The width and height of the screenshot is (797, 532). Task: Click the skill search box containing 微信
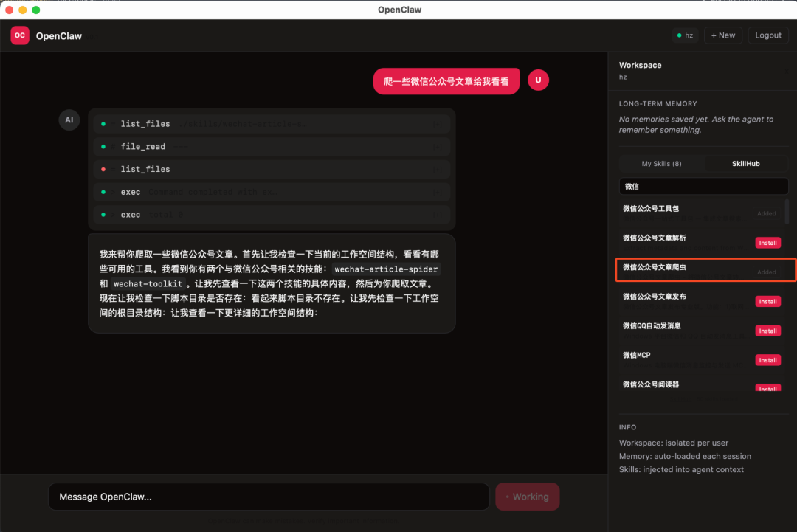tap(703, 186)
